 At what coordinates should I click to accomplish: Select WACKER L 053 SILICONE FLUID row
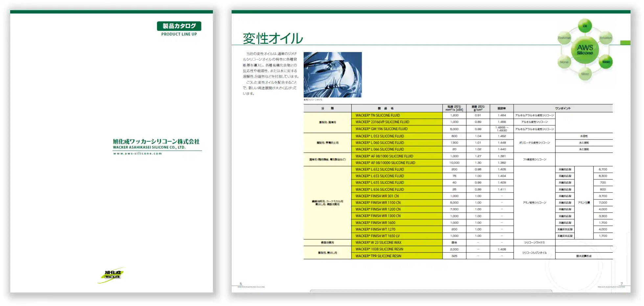(397, 136)
